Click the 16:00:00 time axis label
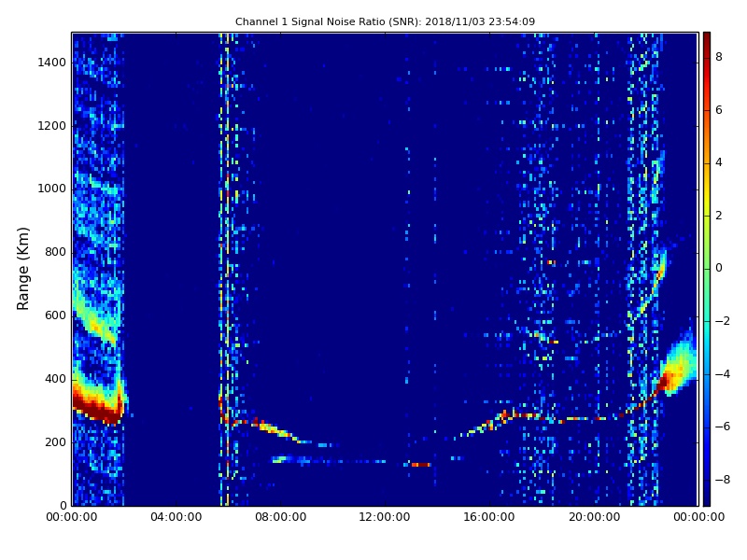Viewport: 747px width, 560px height. coord(489,517)
